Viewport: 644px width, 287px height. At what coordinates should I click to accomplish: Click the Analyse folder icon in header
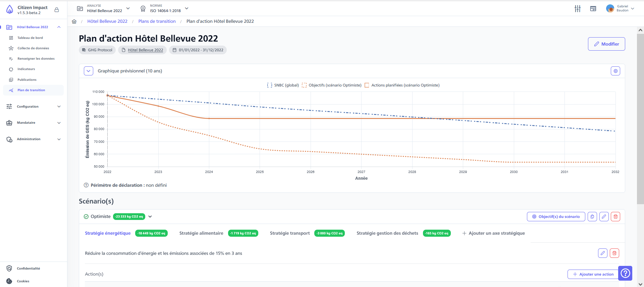pos(80,8)
